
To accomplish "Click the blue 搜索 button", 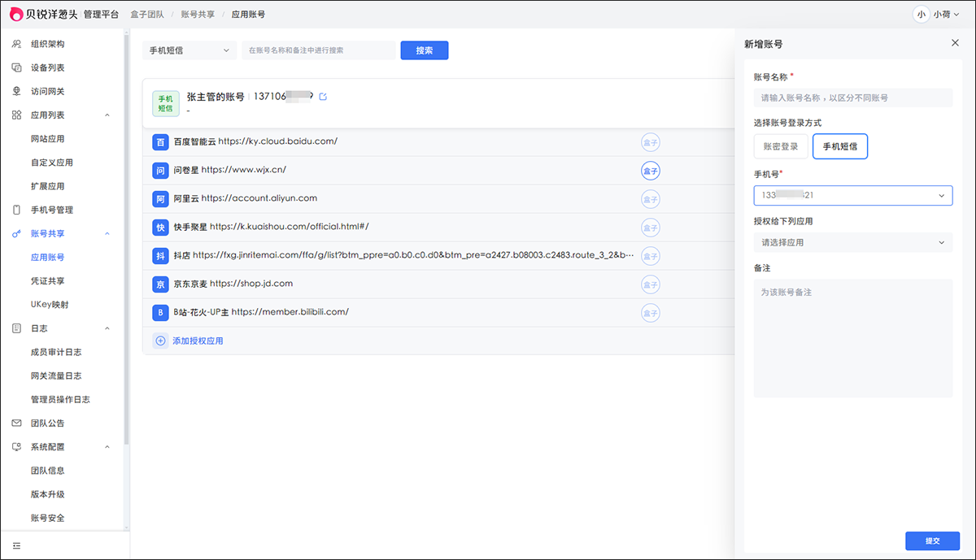I will [x=424, y=50].
